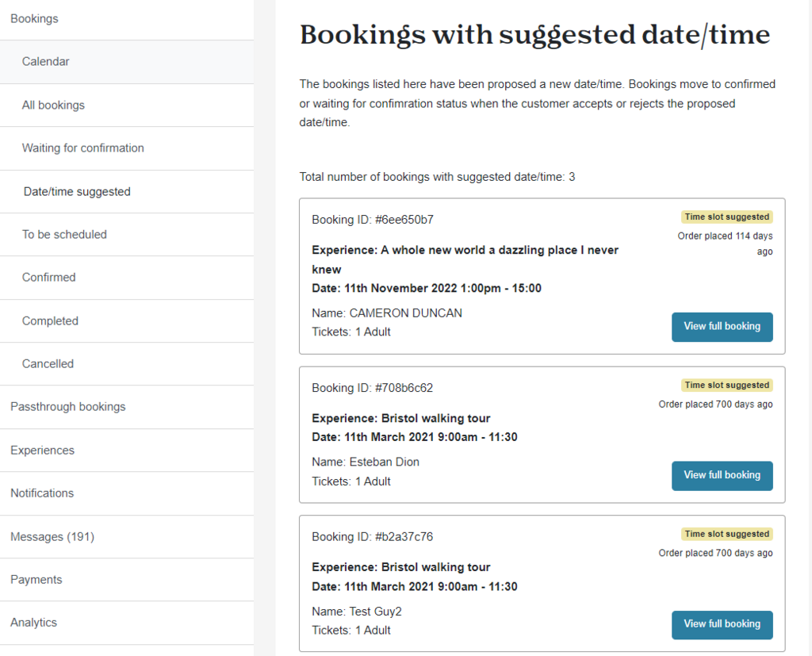Click the Time slot suggested badge on booking #708b6c62
812x656 pixels.
click(726, 386)
